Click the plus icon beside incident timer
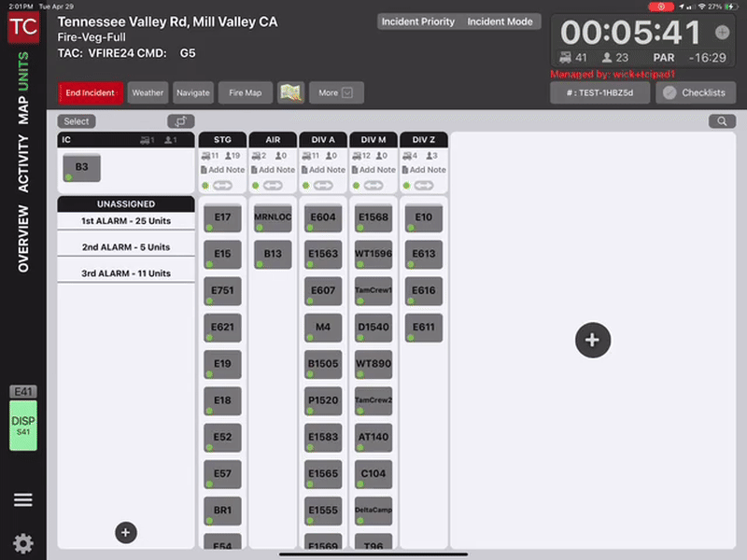The height and width of the screenshot is (560, 747). click(x=722, y=33)
